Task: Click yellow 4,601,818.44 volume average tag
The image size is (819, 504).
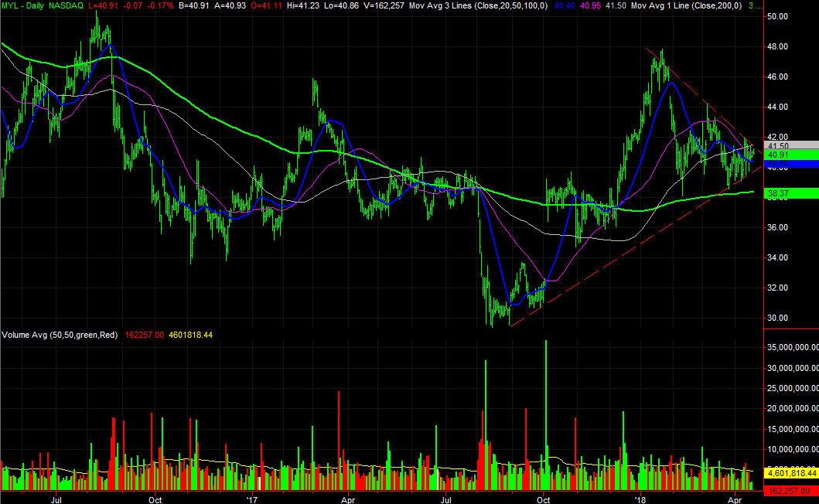Action: pos(791,473)
